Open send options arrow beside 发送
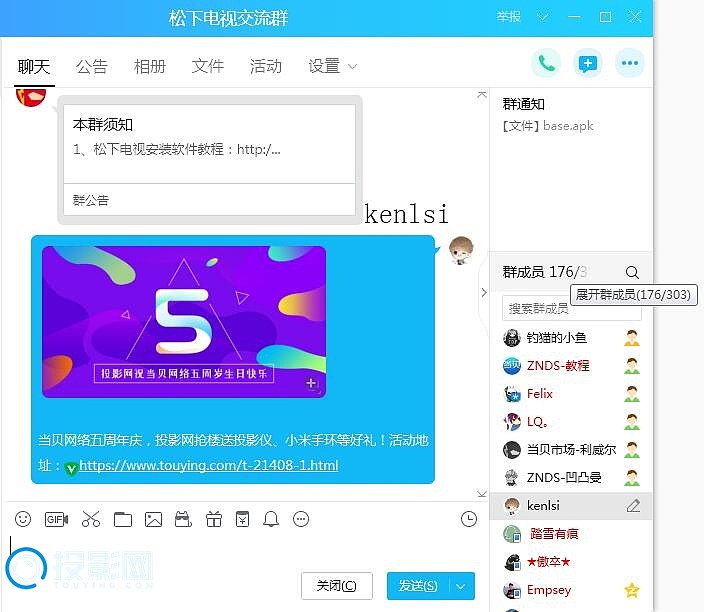 pyautogui.click(x=461, y=586)
